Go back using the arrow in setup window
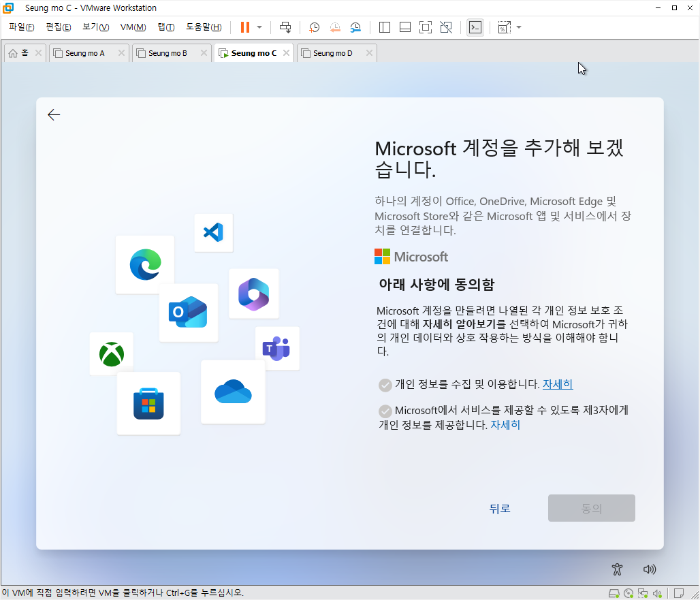 [x=54, y=114]
